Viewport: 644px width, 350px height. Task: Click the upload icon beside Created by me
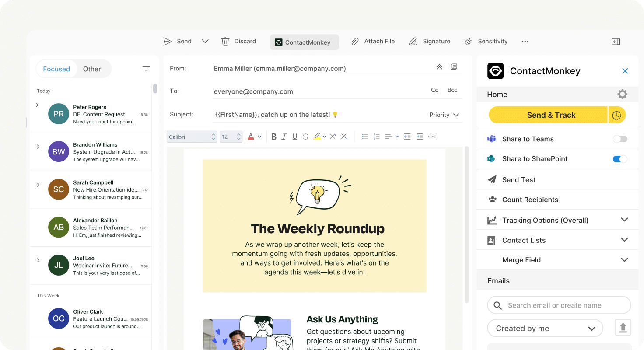(623, 328)
